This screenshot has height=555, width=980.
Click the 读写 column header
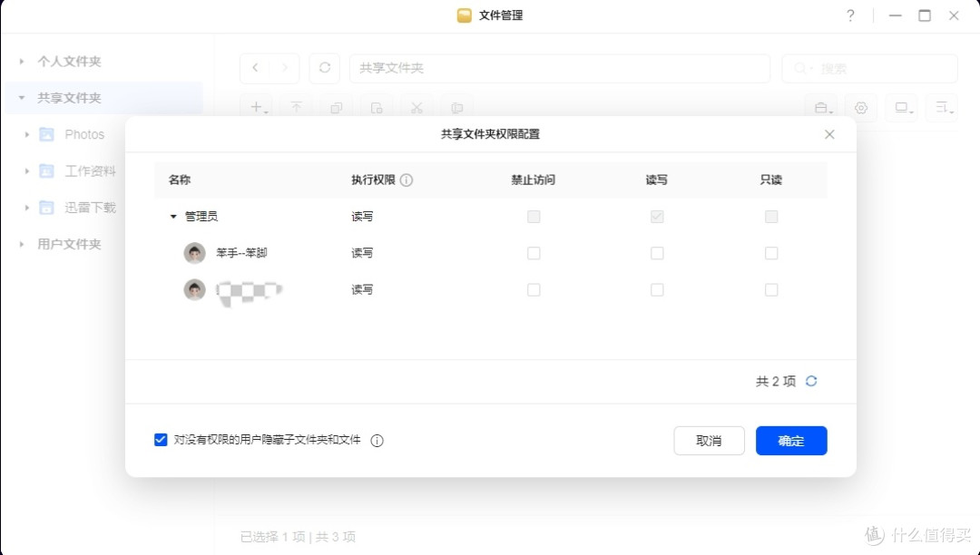[x=656, y=180]
